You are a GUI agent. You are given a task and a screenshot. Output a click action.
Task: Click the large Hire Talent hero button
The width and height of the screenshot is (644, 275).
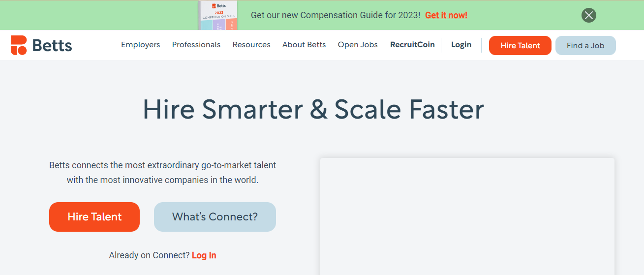(x=94, y=217)
